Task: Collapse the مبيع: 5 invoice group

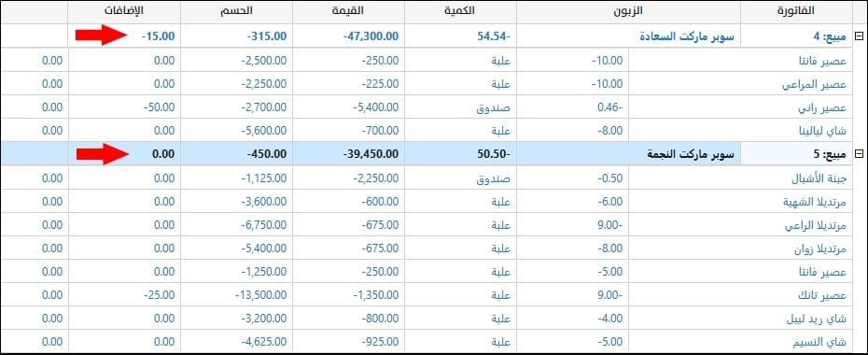Action: pyautogui.click(x=860, y=153)
